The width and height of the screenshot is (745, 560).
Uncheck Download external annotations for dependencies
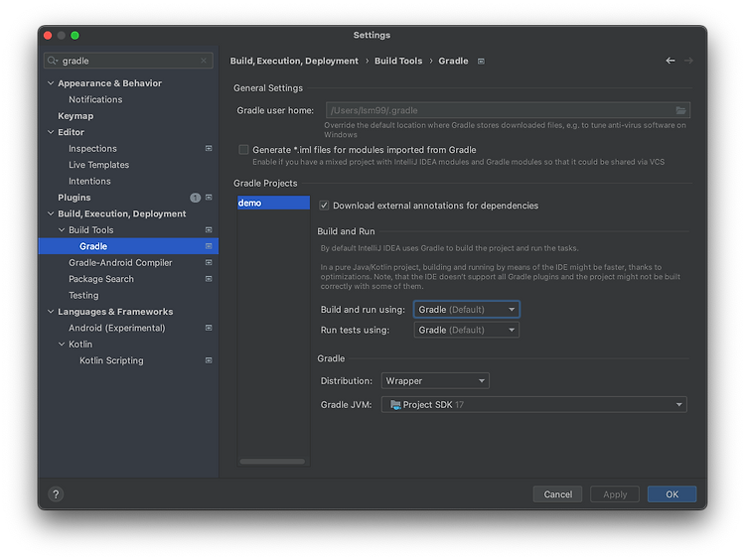pos(324,206)
